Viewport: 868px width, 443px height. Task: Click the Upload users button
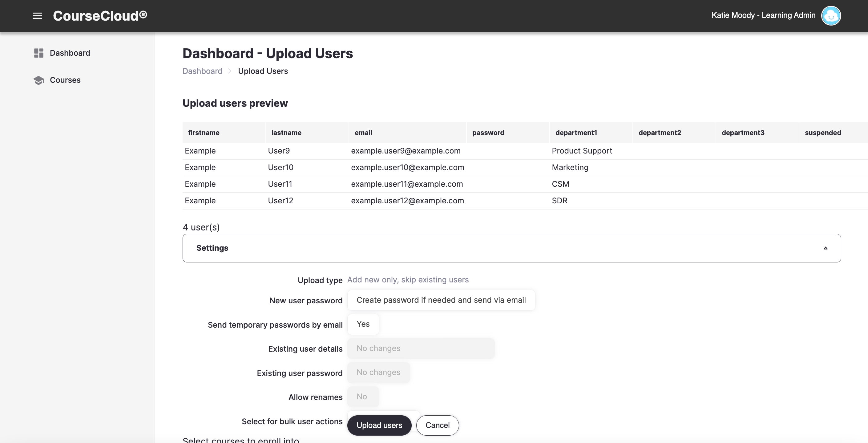(x=379, y=425)
